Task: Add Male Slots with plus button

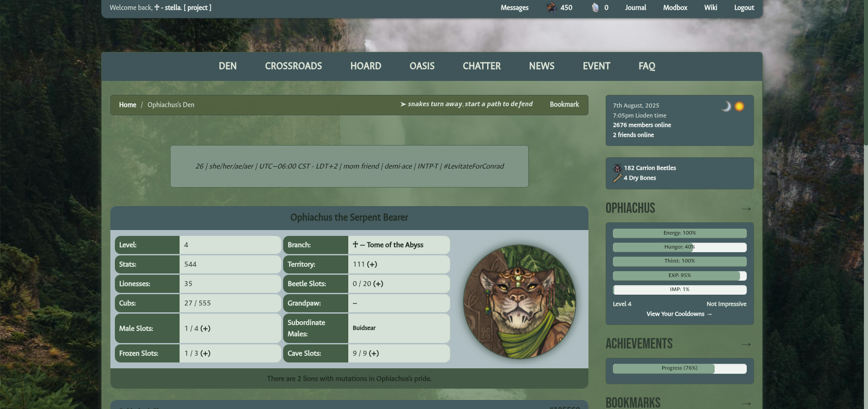Action: tap(205, 329)
